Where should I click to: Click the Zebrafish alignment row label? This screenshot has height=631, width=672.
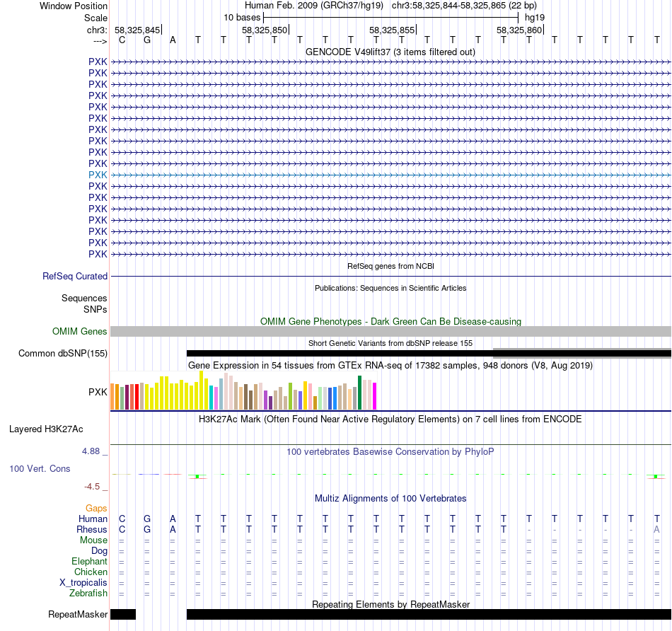(88, 594)
